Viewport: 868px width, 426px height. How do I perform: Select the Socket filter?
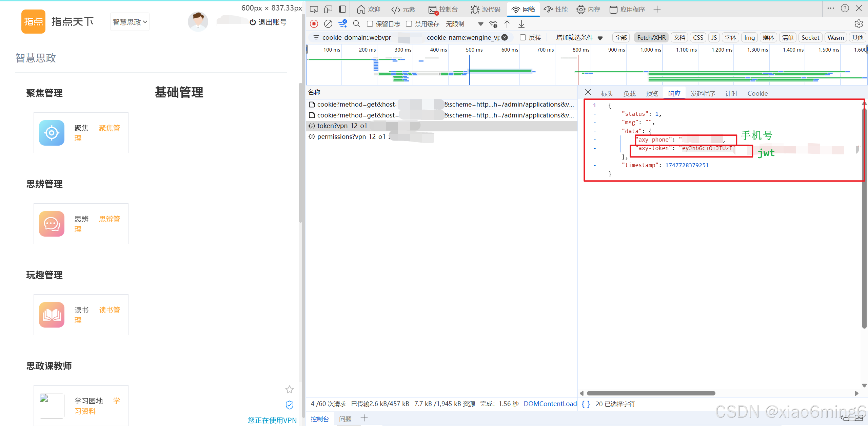click(x=810, y=37)
